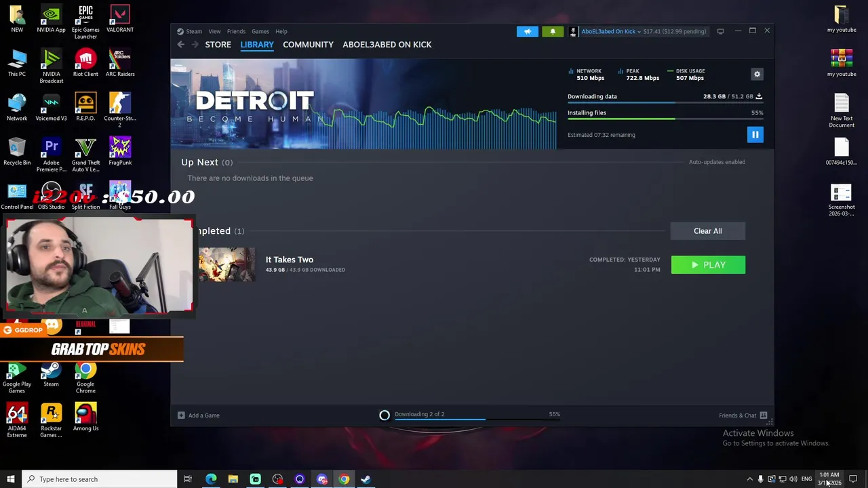Viewport: 868px width, 488px height.
Task: Open the View menu
Action: 214,31
